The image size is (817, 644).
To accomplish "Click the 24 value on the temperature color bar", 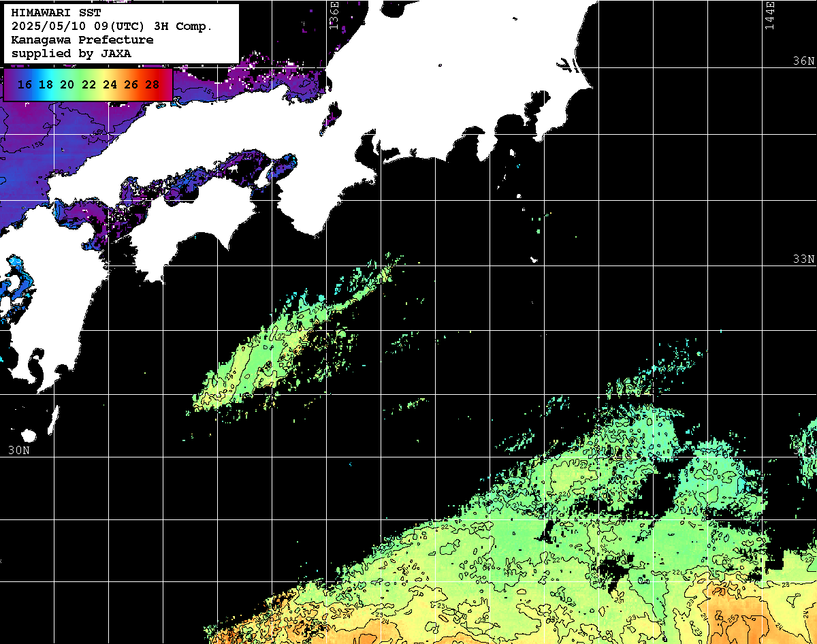I will (x=110, y=85).
